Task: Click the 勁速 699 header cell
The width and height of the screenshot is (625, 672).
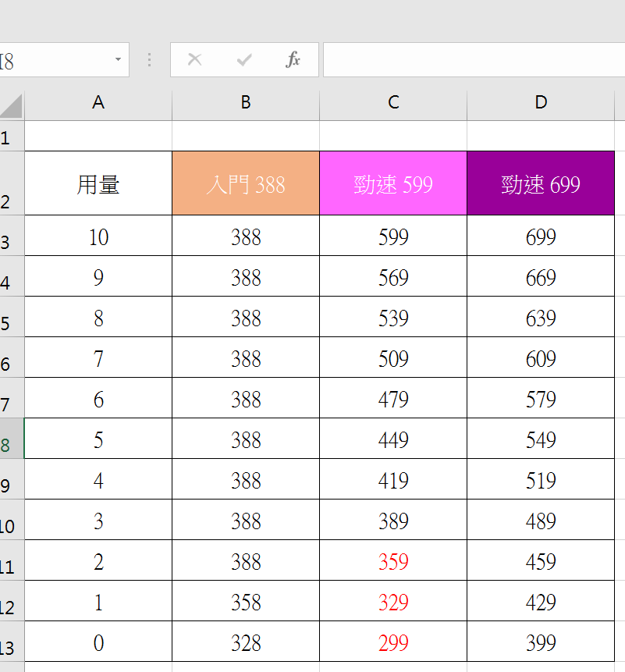Action: click(540, 183)
